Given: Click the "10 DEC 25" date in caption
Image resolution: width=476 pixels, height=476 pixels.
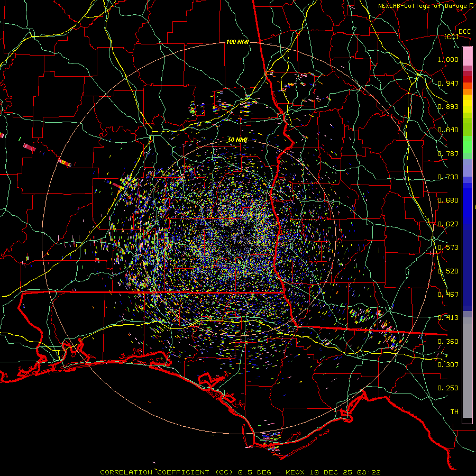Looking at the screenshot, I should pyautogui.click(x=330, y=472).
